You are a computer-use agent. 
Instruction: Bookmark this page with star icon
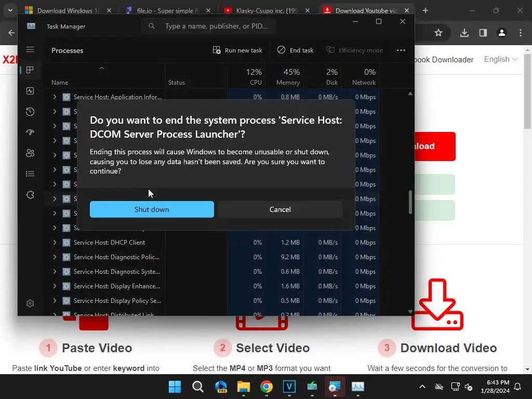[x=438, y=33]
